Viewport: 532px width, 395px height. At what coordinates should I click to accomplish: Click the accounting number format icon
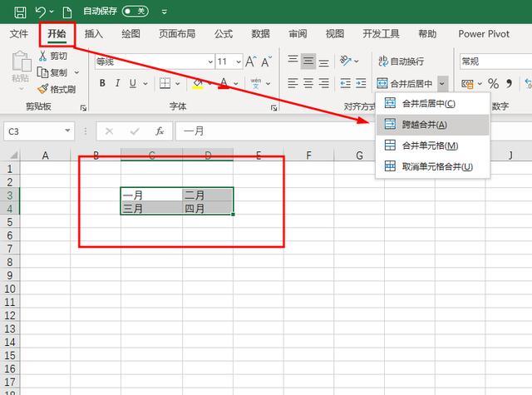click(467, 83)
